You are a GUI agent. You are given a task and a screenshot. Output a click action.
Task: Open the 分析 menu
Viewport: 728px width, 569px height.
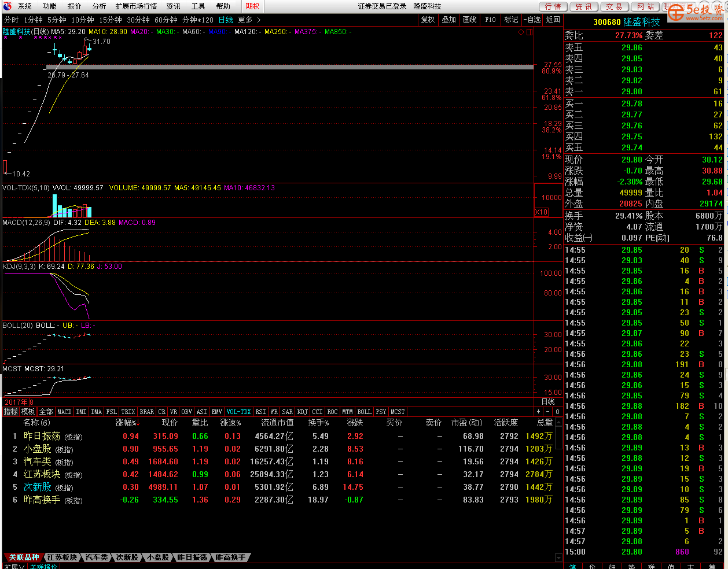coord(100,6)
